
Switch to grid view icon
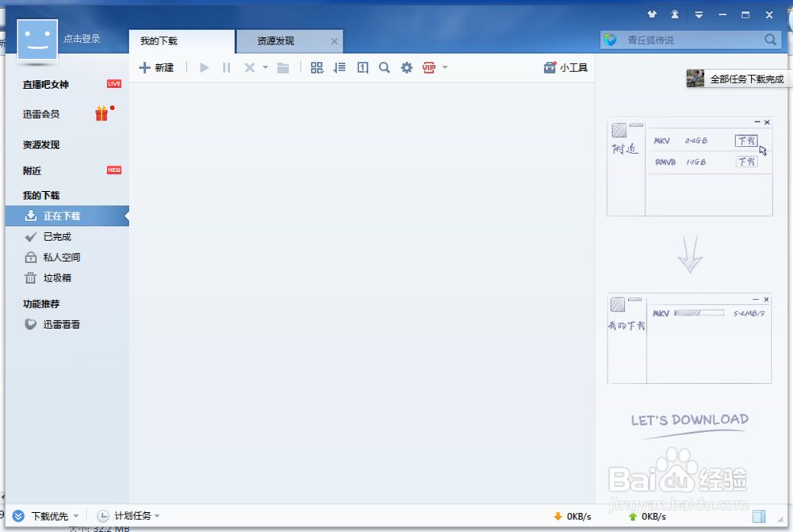click(x=316, y=67)
